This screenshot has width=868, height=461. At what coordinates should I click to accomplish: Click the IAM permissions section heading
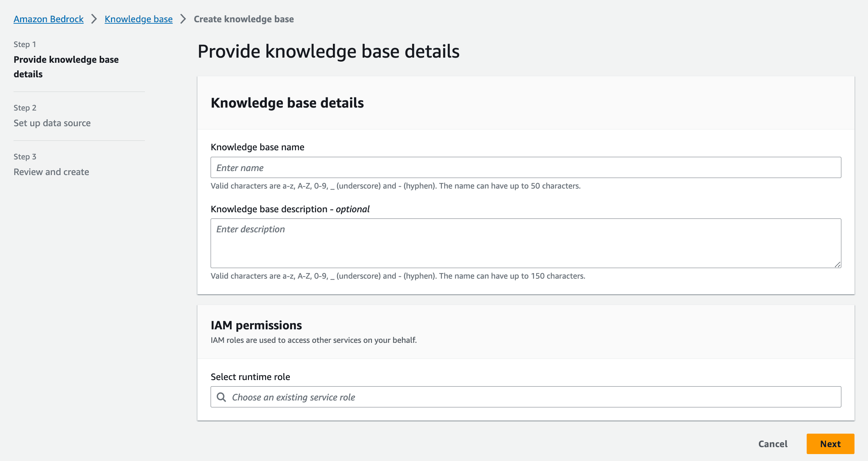[x=256, y=325]
